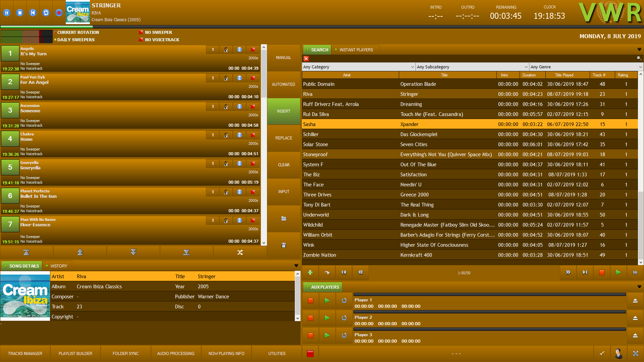Image resolution: width=644 pixels, height=362 pixels.
Task: Toggle the No Sweeper option
Action: tap(155, 32)
